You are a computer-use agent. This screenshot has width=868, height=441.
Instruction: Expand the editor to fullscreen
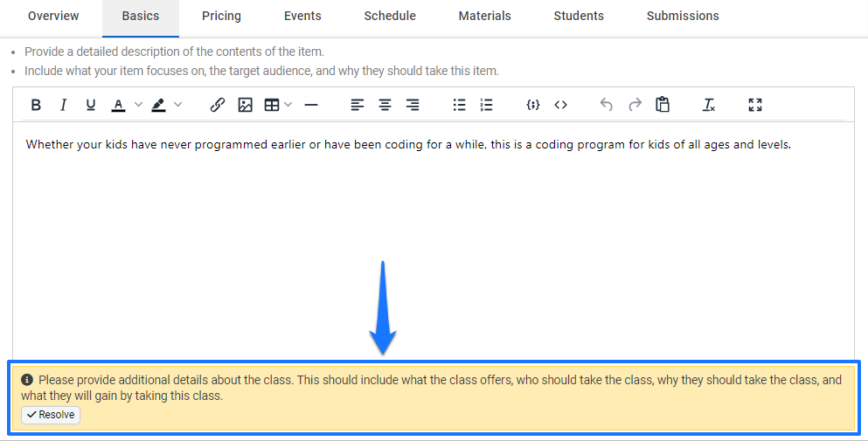tap(755, 105)
